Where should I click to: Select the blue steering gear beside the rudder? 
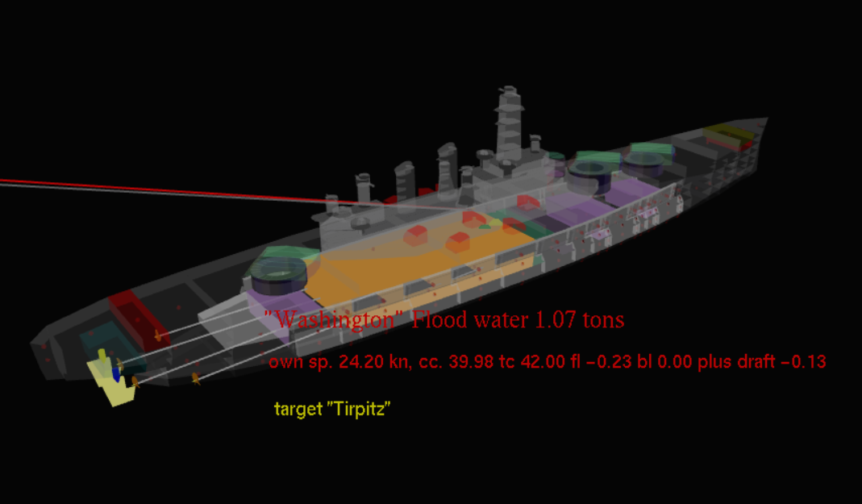[116, 375]
